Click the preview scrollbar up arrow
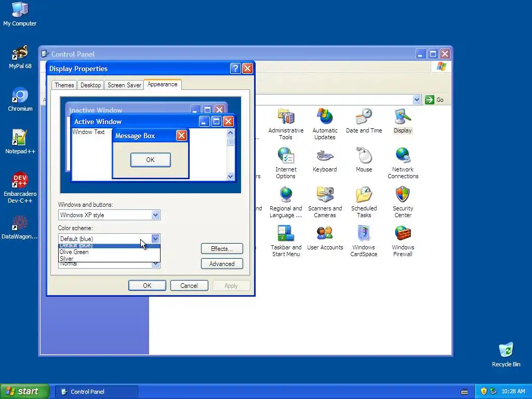 click(x=230, y=132)
